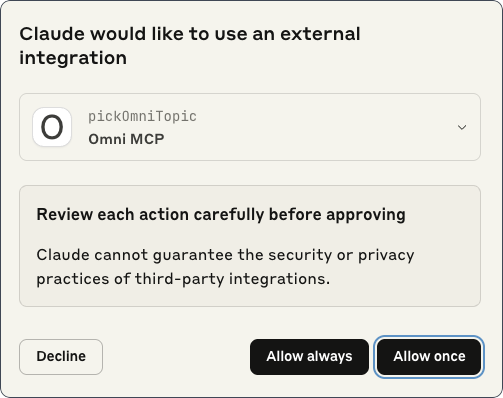Grant permanent permission via Allow always
Viewport: 503px width, 398px height.
tap(309, 357)
